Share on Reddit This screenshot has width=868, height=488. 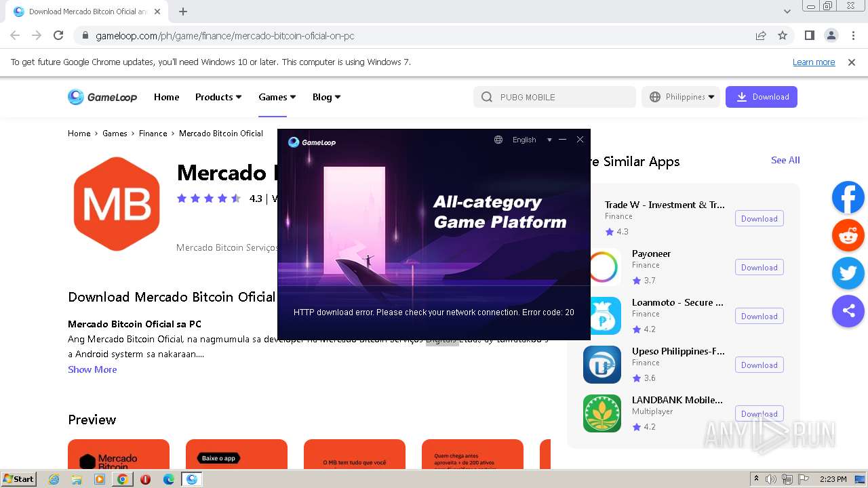point(848,236)
